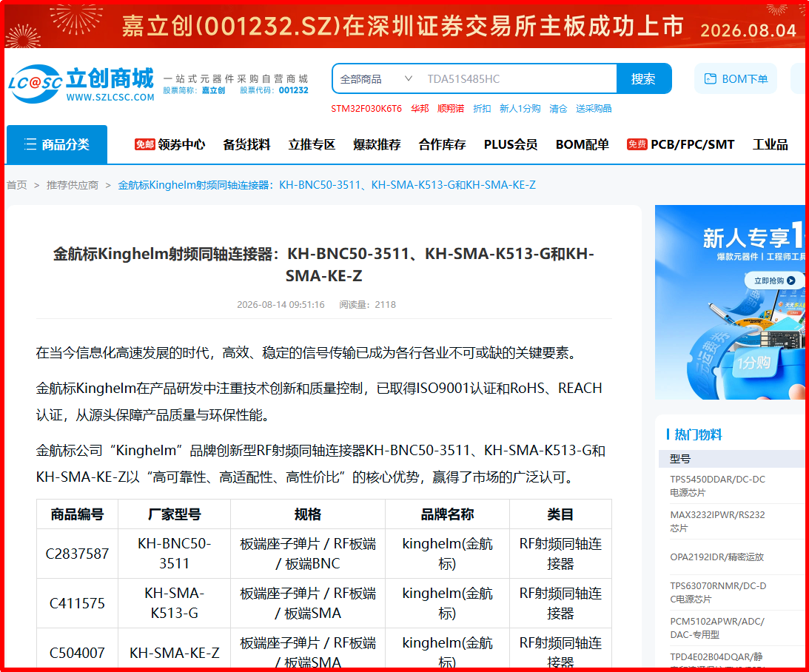Open TPS5450DDAR/DC-DC电源芯片 hot item
Viewport: 809px width, 672px height.
click(717, 485)
